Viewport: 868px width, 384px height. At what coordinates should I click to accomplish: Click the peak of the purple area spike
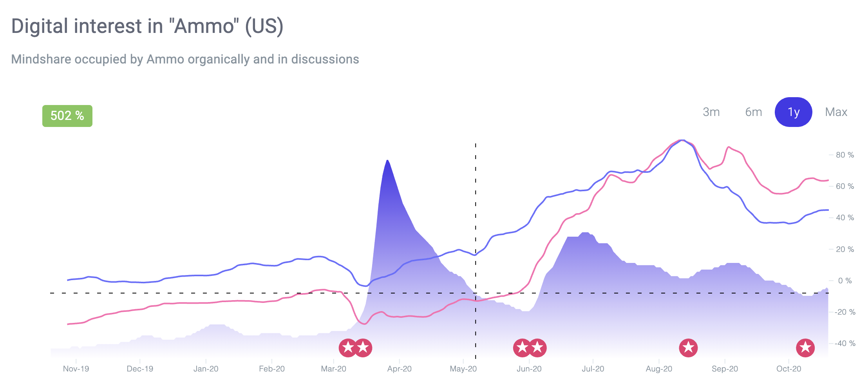tap(387, 161)
